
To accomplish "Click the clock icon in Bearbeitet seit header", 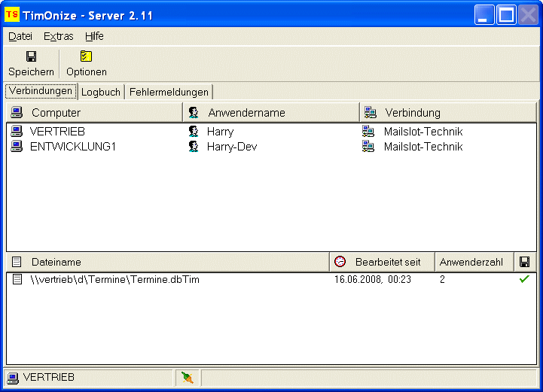I will click(x=340, y=262).
